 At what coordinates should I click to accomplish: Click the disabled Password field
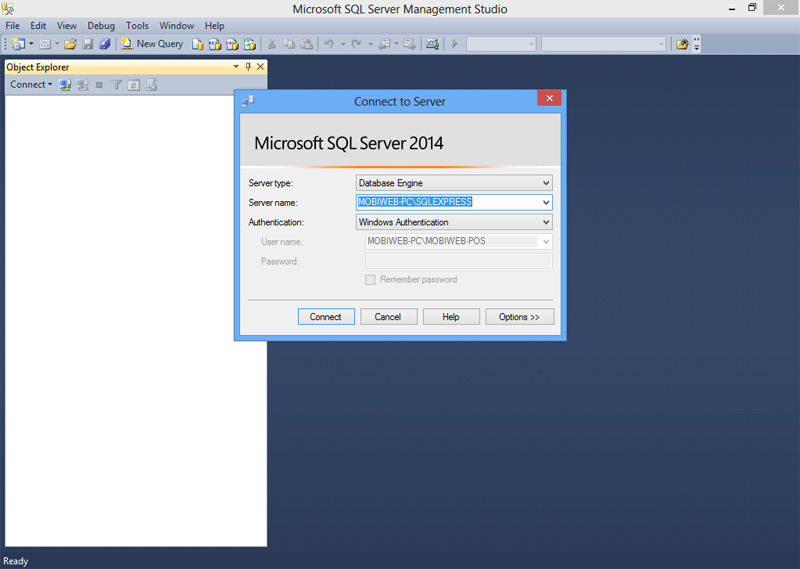459,261
